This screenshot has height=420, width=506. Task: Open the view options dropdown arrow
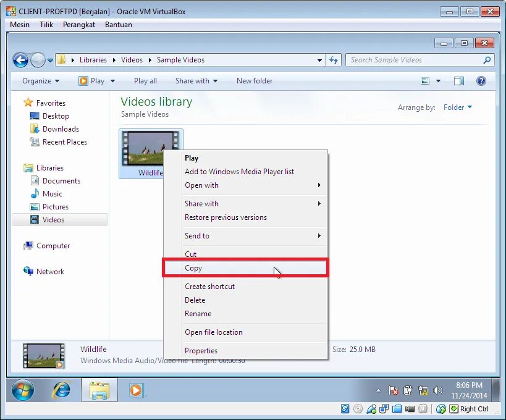point(438,81)
